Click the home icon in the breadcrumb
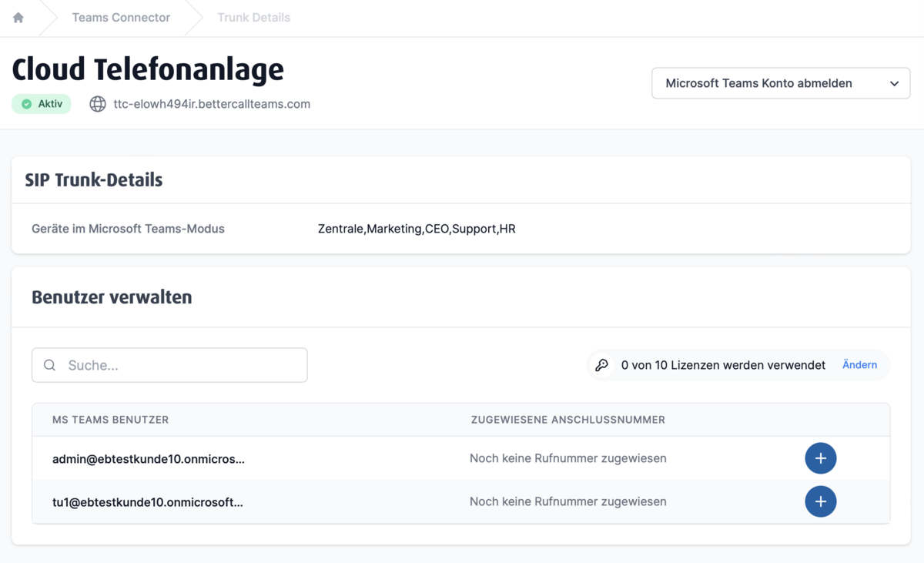This screenshot has width=924, height=563. click(18, 18)
